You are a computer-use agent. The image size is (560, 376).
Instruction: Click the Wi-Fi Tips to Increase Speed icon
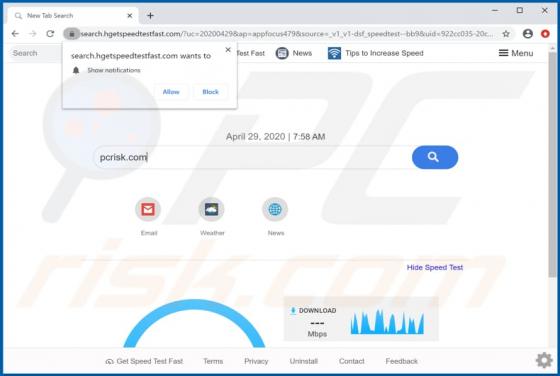(334, 53)
